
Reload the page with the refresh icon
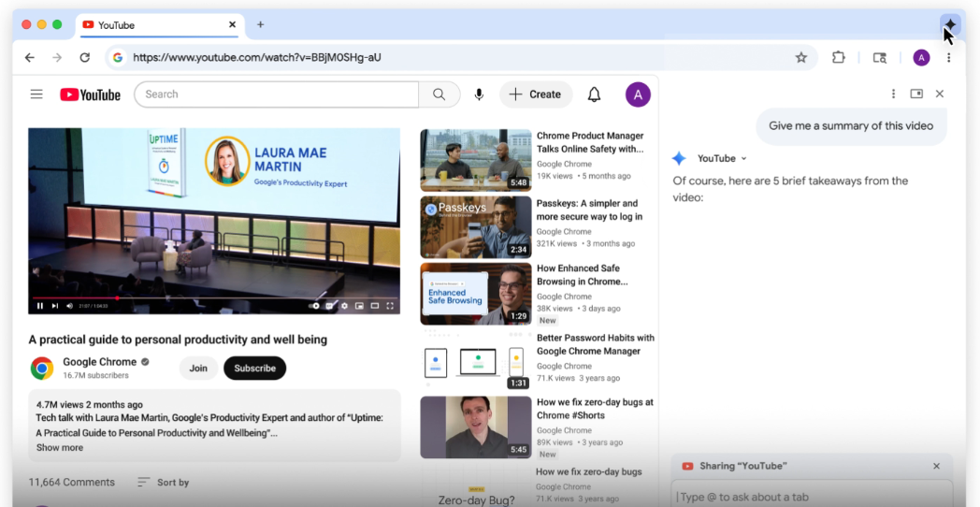(x=84, y=57)
